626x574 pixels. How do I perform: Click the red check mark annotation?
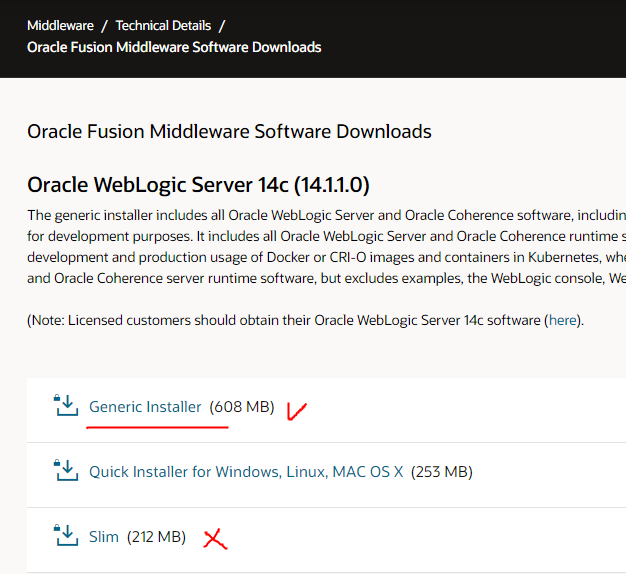pyautogui.click(x=296, y=410)
